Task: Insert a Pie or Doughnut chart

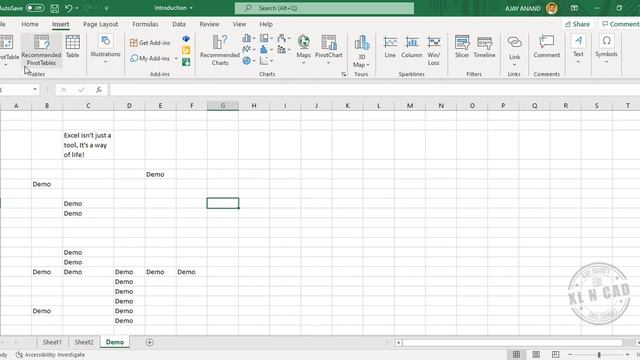Action: (249, 61)
